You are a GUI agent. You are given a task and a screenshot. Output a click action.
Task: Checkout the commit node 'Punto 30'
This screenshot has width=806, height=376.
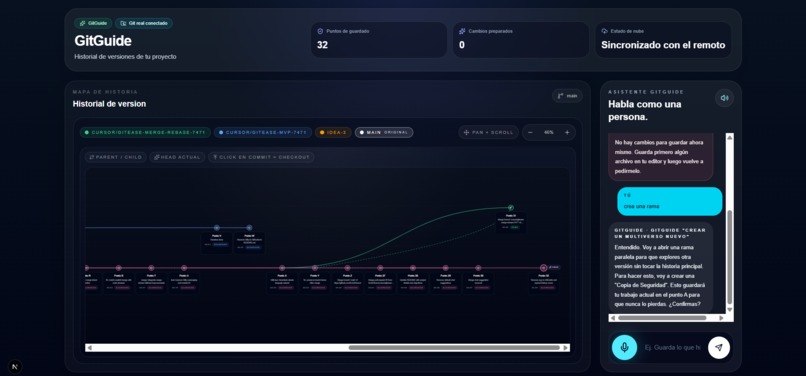[x=478, y=267]
